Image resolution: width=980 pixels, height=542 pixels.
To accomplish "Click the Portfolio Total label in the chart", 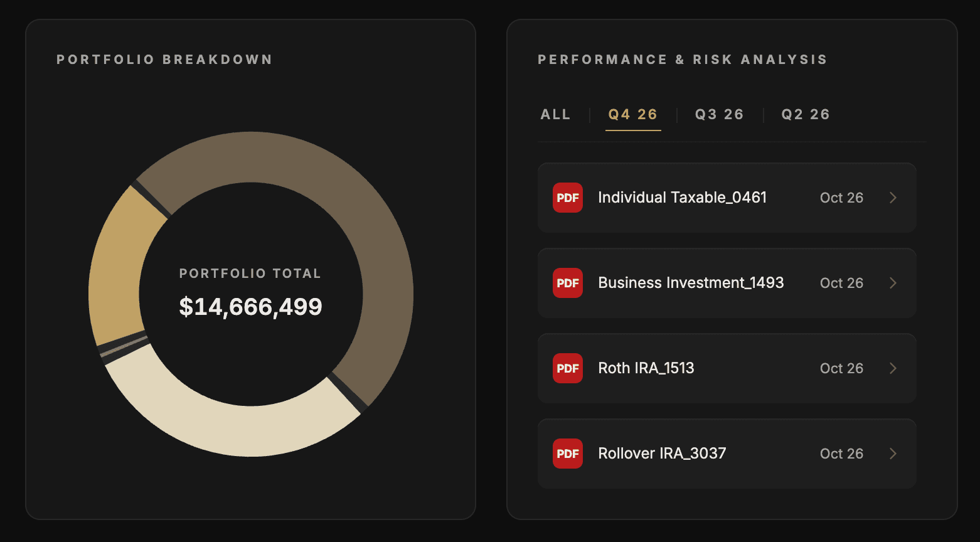I will point(250,274).
